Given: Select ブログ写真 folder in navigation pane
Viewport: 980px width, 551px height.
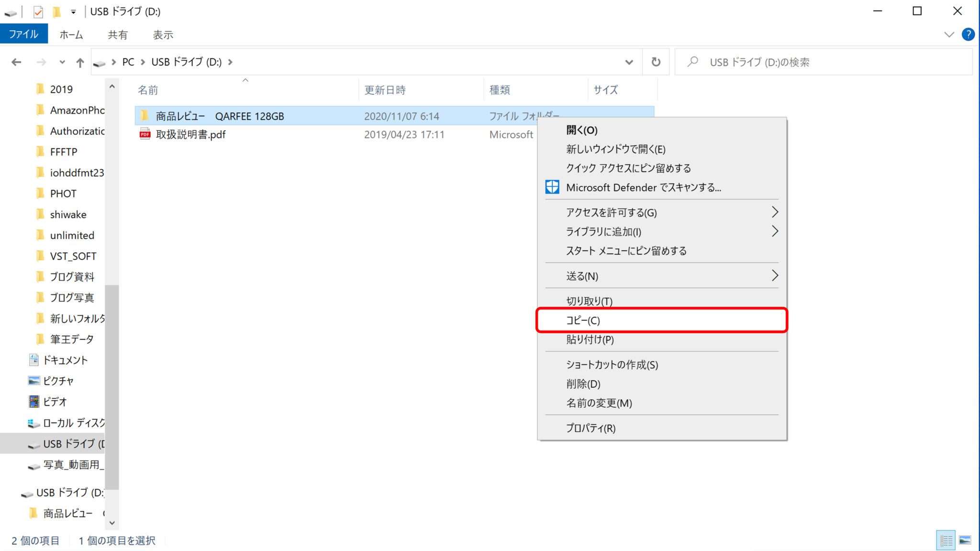Looking at the screenshot, I should (x=72, y=298).
